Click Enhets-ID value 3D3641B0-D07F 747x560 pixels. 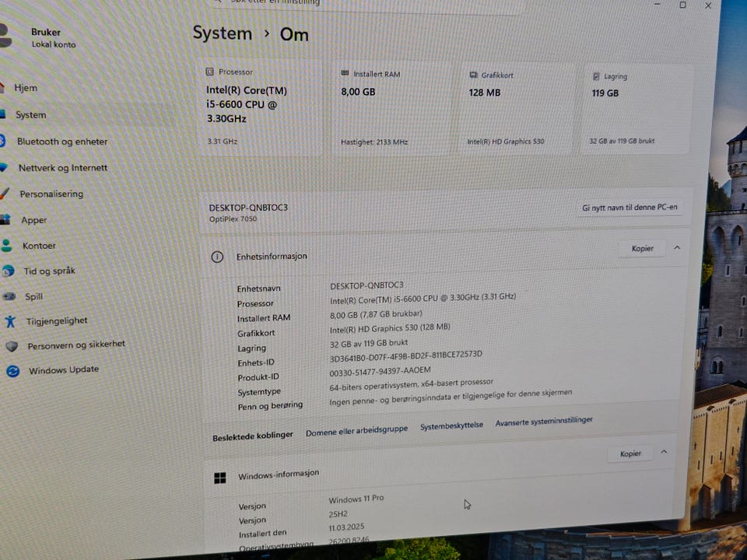click(406, 355)
